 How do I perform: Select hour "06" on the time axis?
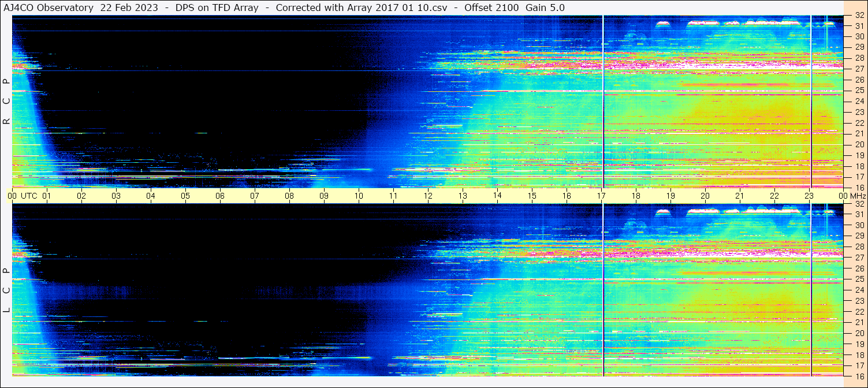220,196
